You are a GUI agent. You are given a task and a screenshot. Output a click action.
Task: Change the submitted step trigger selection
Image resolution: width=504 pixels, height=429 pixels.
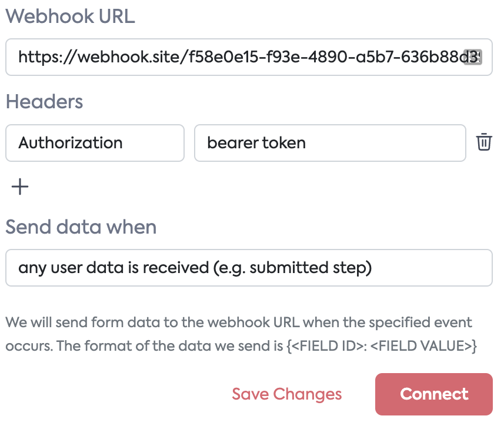249,268
